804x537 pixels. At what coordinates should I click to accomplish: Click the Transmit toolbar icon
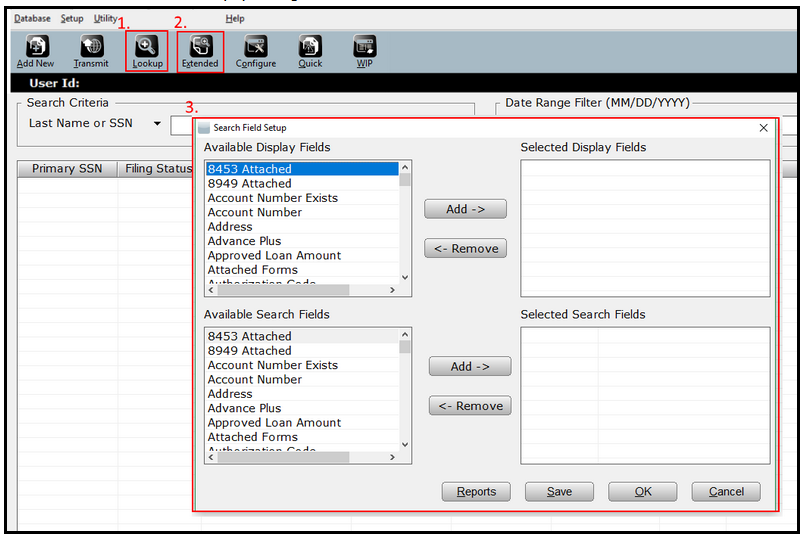pyautogui.click(x=91, y=51)
